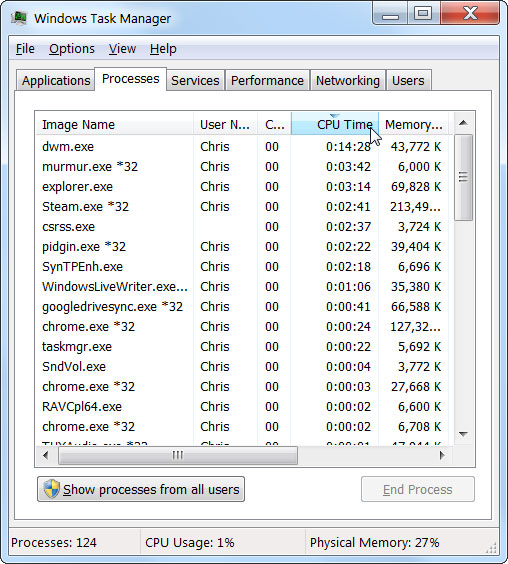The image size is (508, 564).
Task: Select chrome.exe using 6,708 K memory
Action: point(242,427)
